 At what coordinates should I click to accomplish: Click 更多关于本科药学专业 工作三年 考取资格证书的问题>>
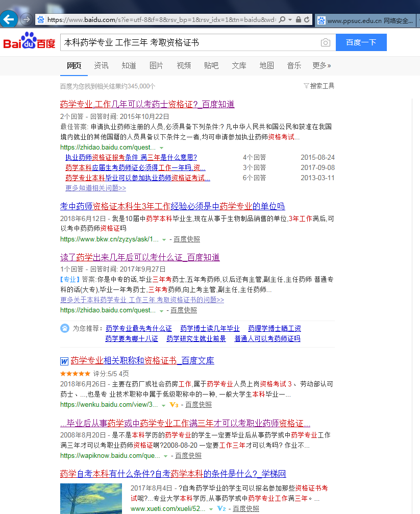coord(142,300)
